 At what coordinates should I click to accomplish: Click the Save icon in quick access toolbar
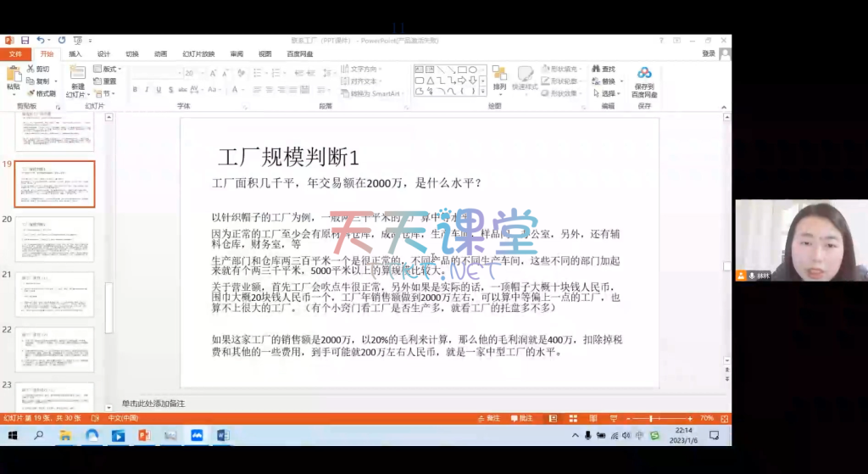[x=25, y=40]
